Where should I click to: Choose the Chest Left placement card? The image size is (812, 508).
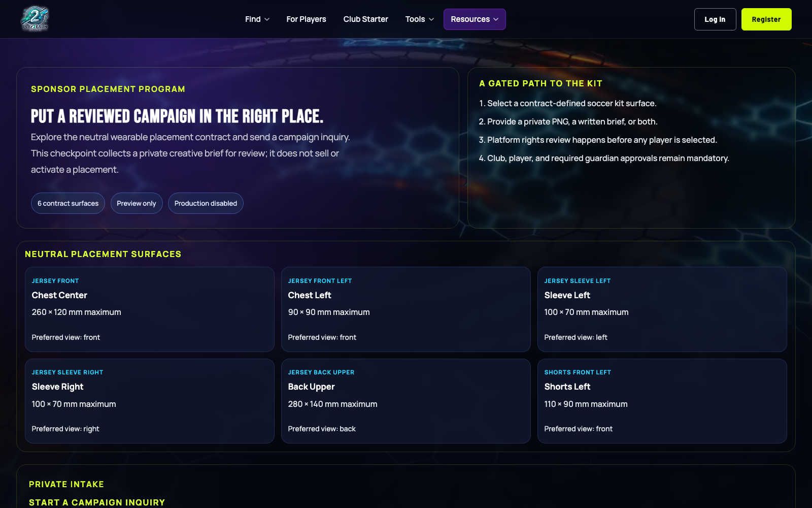click(x=406, y=309)
